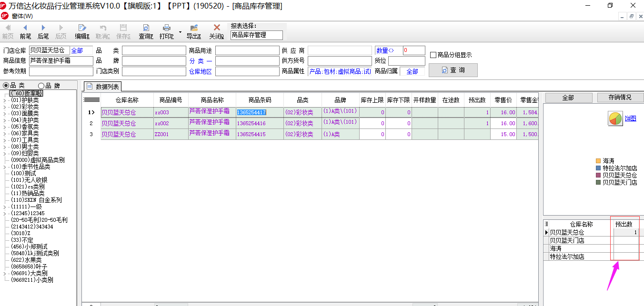Image resolution: width=644 pixels, height=306 pixels.
Task: Move to previous record with 前笔
Action: click(x=25, y=28)
